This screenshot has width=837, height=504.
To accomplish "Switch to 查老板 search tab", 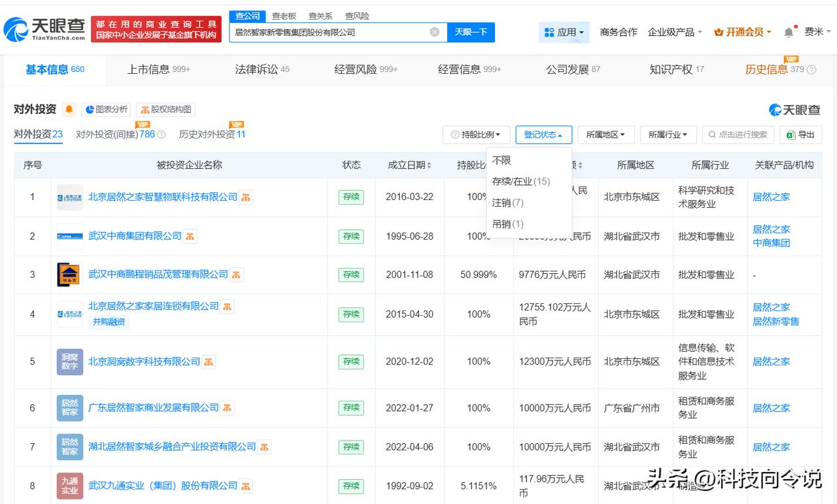I will pyautogui.click(x=284, y=16).
